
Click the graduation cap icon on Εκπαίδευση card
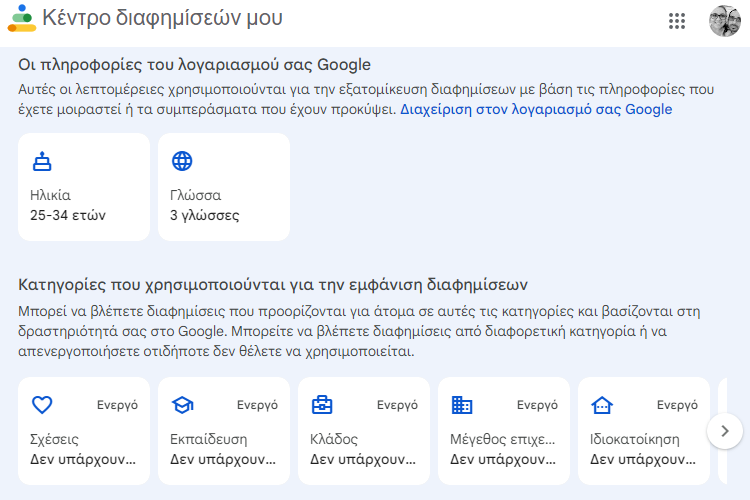[182, 405]
